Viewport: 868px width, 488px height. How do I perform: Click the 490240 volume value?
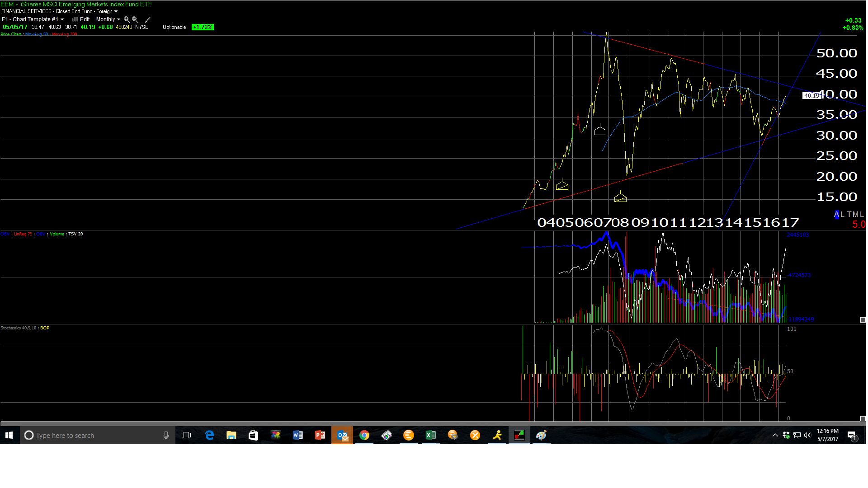pyautogui.click(x=124, y=27)
